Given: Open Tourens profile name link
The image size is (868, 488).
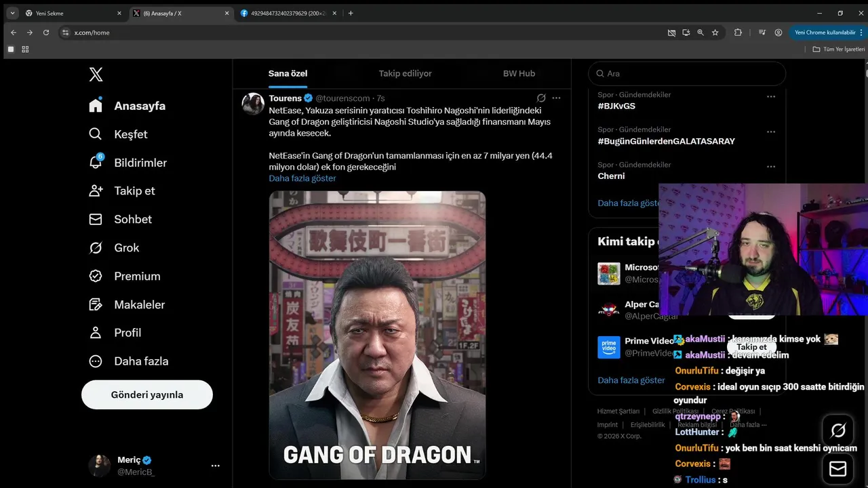Looking at the screenshot, I should point(285,98).
